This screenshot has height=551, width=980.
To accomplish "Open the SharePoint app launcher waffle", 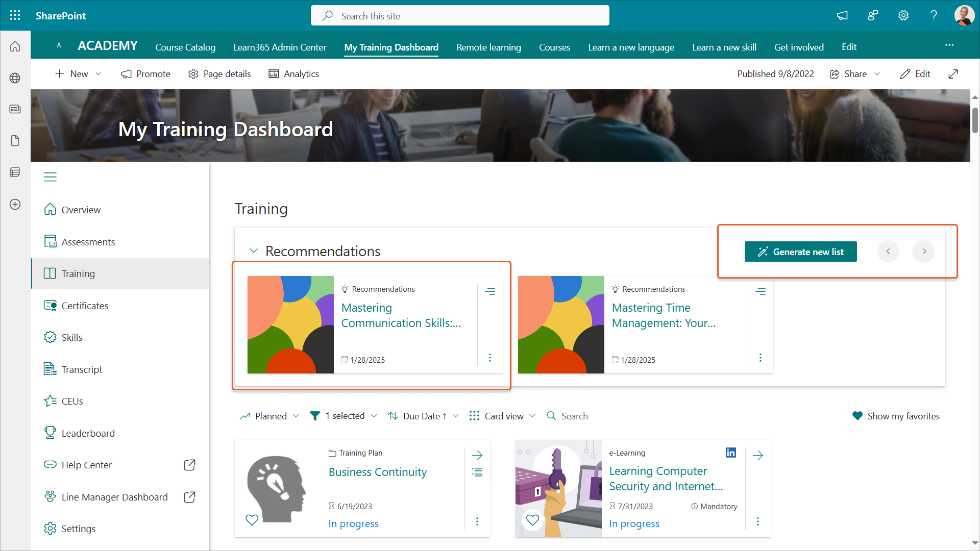I will (x=15, y=15).
